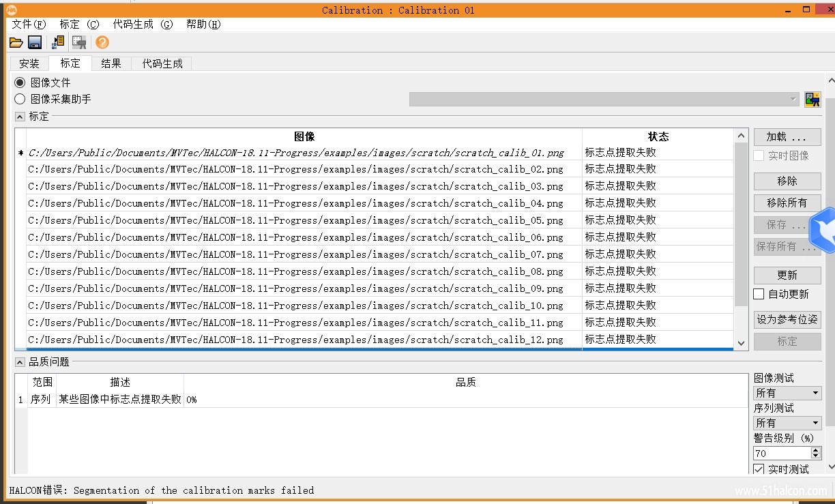
Task: Select the 标定 tab
Action: click(70, 63)
